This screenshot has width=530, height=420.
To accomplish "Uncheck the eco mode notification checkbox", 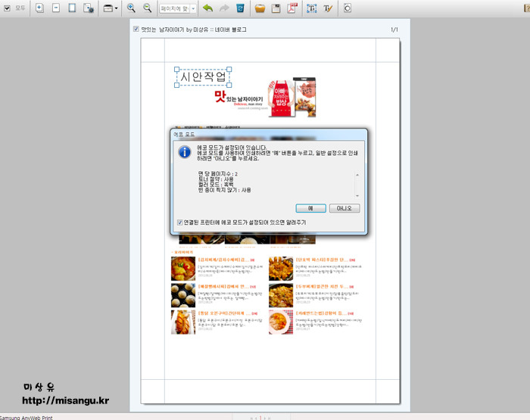I will click(x=180, y=222).
